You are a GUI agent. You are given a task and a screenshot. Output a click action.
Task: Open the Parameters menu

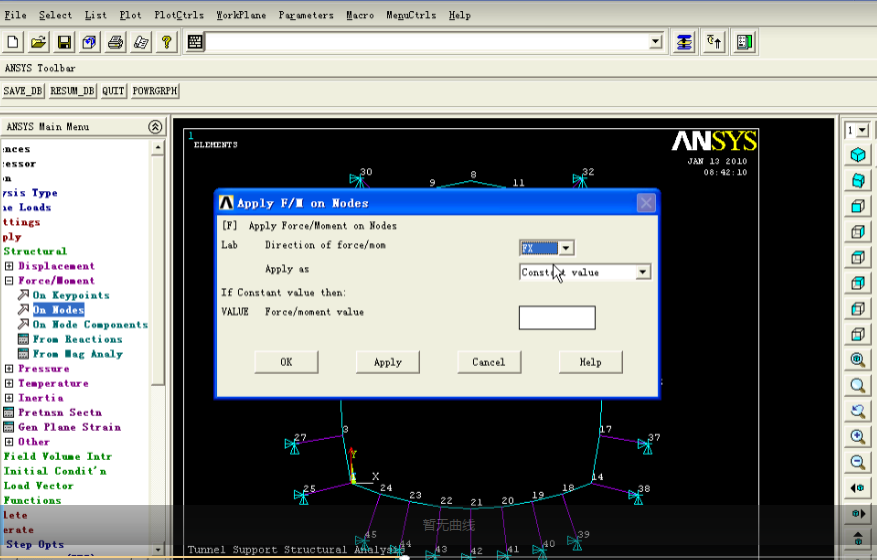tap(306, 15)
